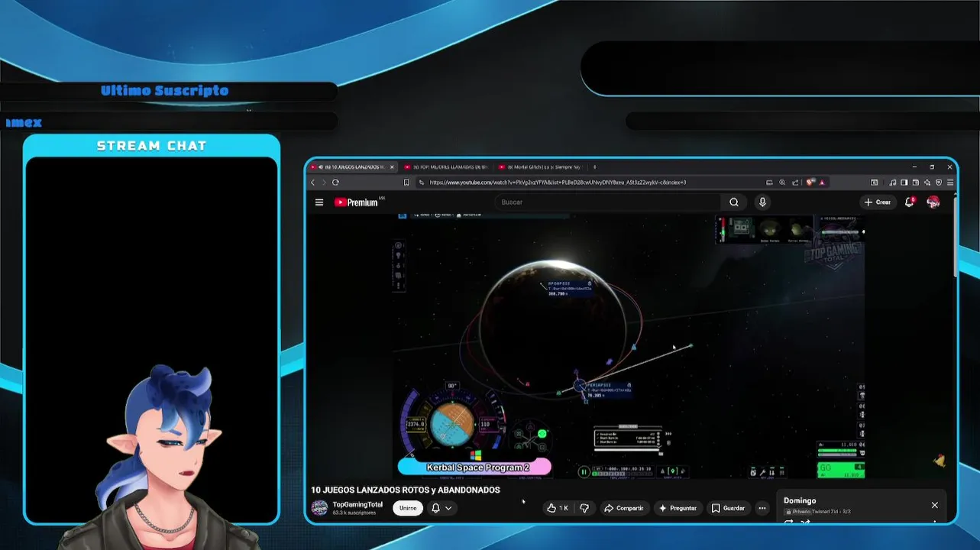This screenshot has height=550, width=980.
Task: Open the browser zoom magnifier icon
Action: pyautogui.click(x=782, y=183)
